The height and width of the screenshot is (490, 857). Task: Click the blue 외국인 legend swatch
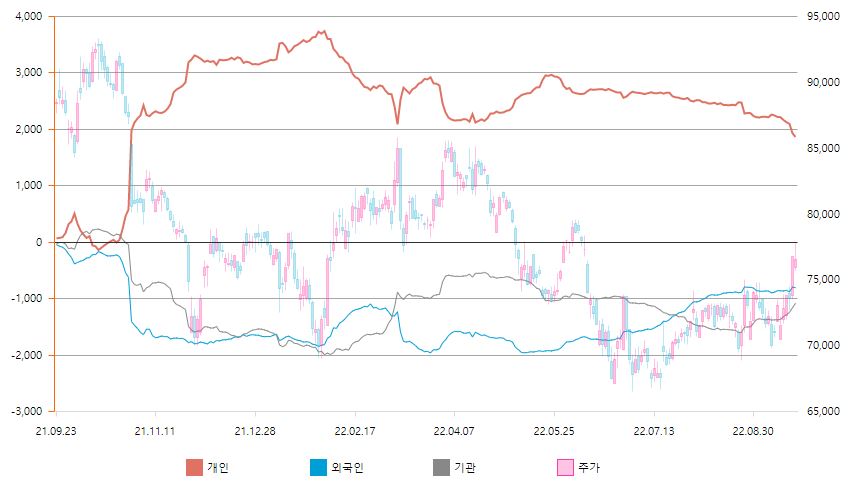[318, 467]
